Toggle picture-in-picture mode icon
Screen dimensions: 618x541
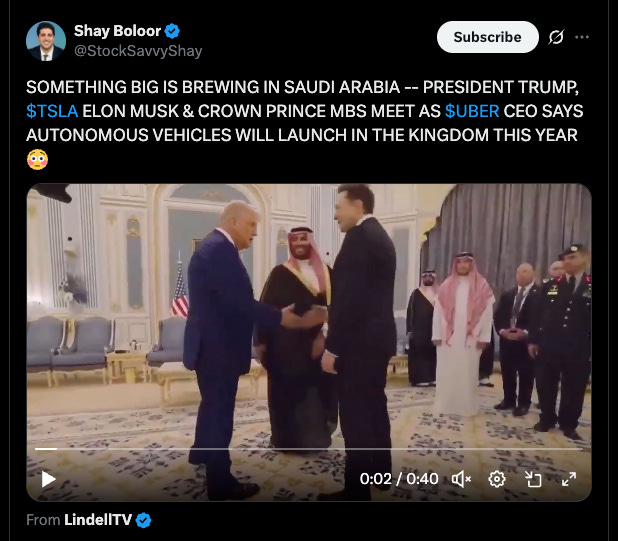pos(533,480)
